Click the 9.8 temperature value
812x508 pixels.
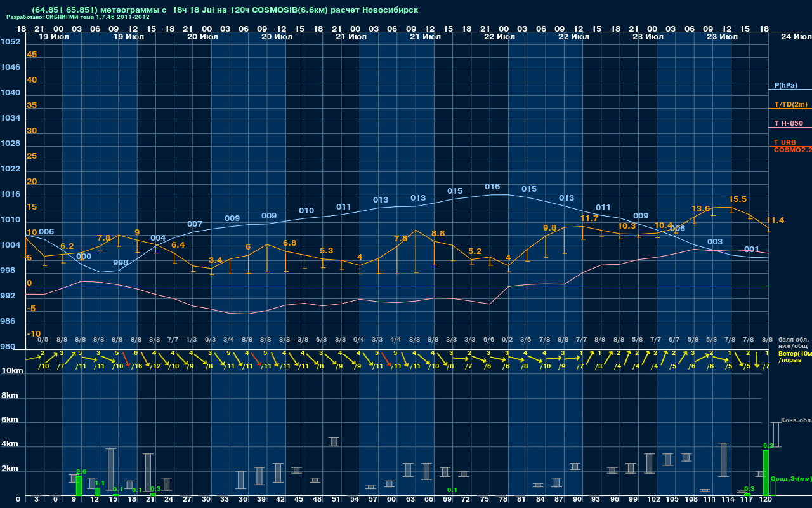550,228
